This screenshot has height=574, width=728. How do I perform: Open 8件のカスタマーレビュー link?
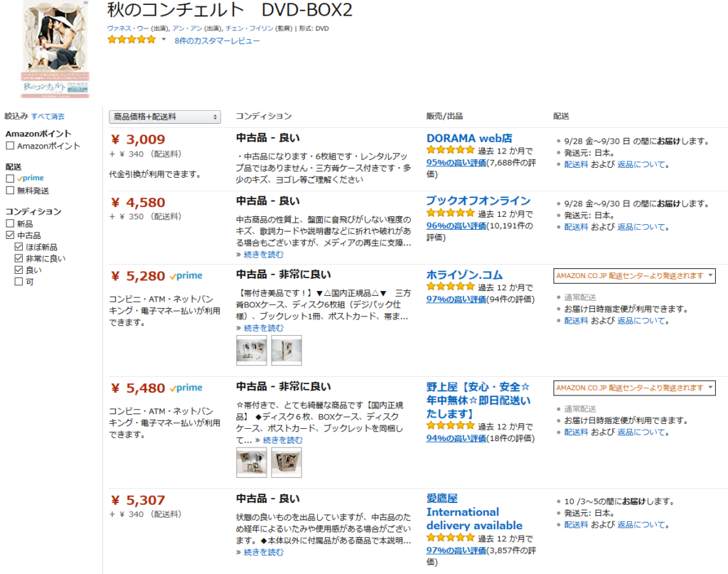(217, 41)
